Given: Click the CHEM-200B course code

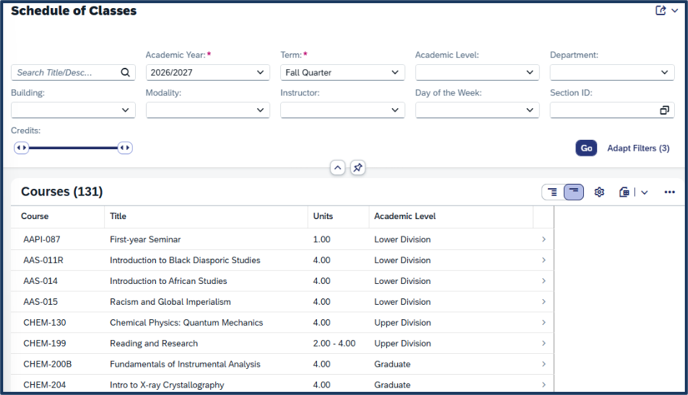Looking at the screenshot, I should tap(47, 364).
